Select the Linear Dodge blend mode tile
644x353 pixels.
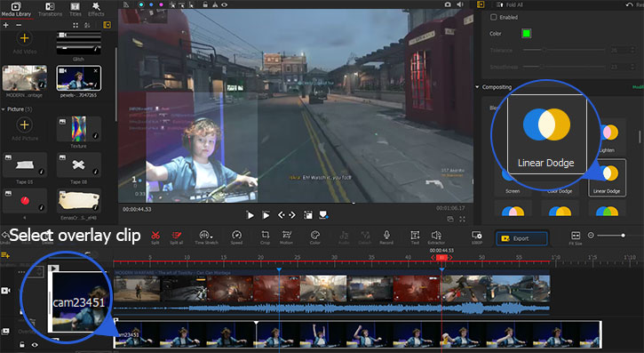tap(607, 178)
